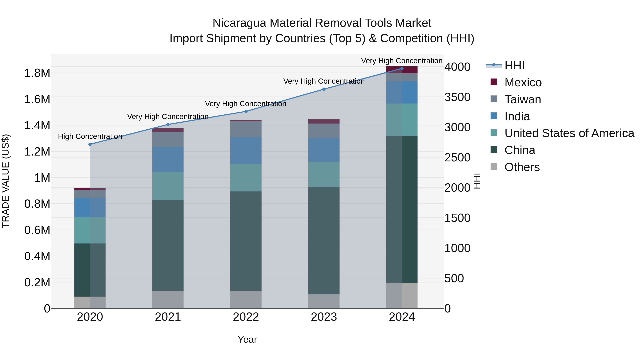The height and width of the screenshot is (362, 644).
Task: Click the India segment of the 2022 bar
Action: tap(246, 151)
